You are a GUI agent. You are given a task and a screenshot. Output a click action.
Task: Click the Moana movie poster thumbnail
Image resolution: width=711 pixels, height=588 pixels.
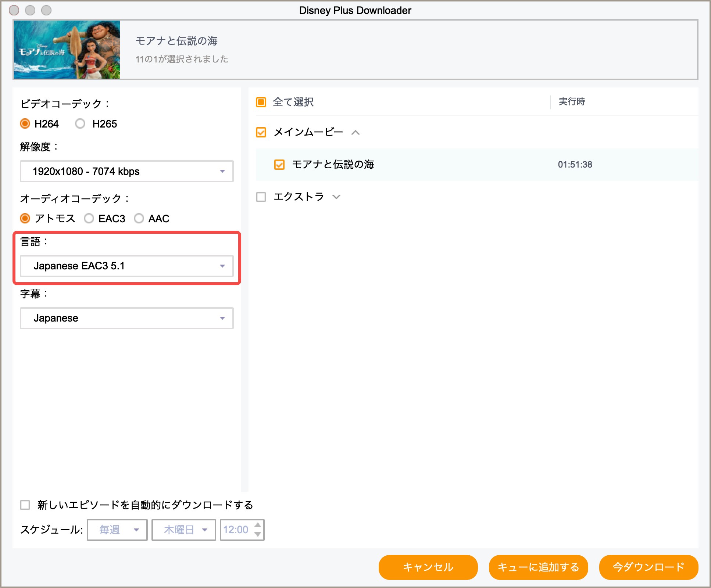coord(67,50)
